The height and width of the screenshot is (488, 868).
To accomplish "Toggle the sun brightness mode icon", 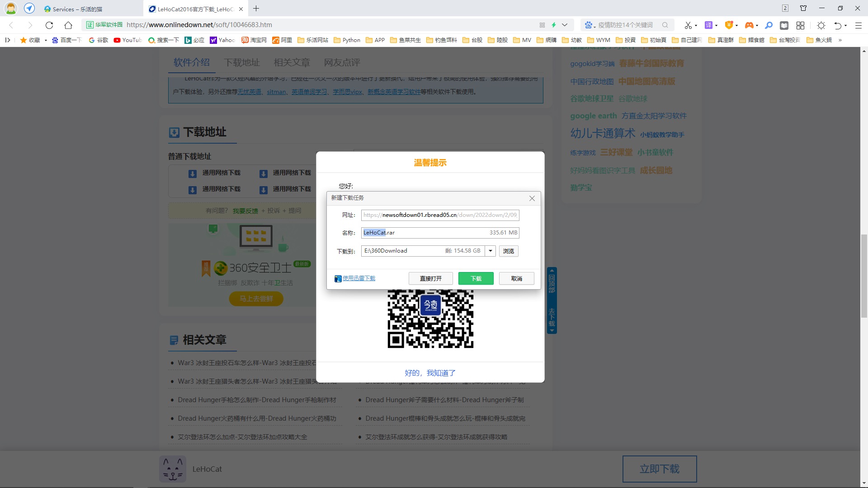I will pos(821,25).
